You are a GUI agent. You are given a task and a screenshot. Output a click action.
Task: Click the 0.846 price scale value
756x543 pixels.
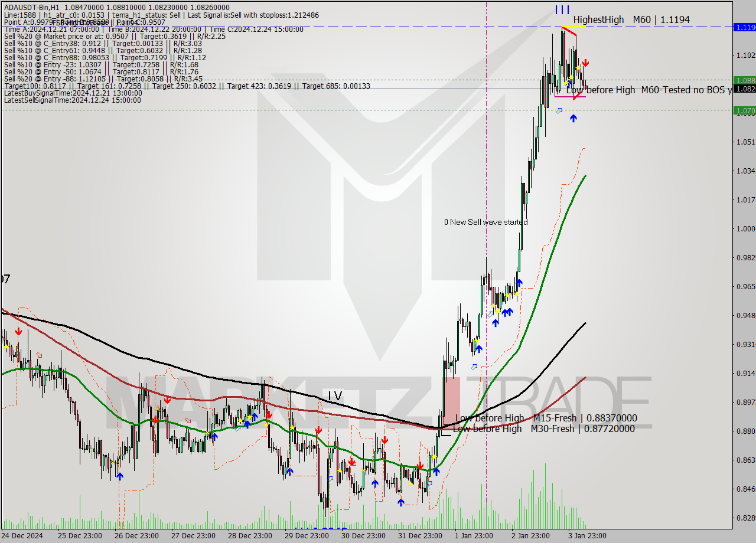click(x=745, y=489)
